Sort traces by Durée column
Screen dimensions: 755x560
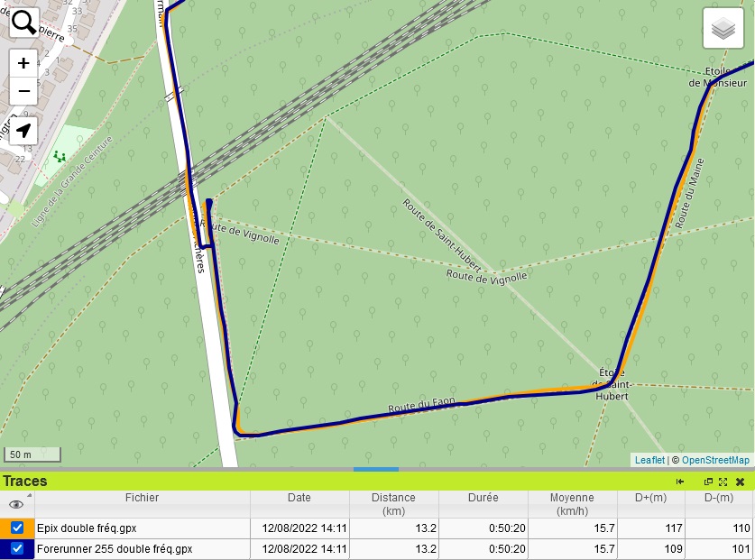tap(483, 498)
